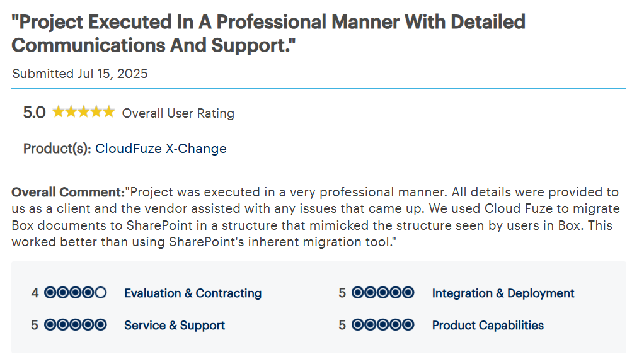Click the Integration & Deployment rating circles
The height and width of the screenshot is (357, 644).
click(382, 293)
